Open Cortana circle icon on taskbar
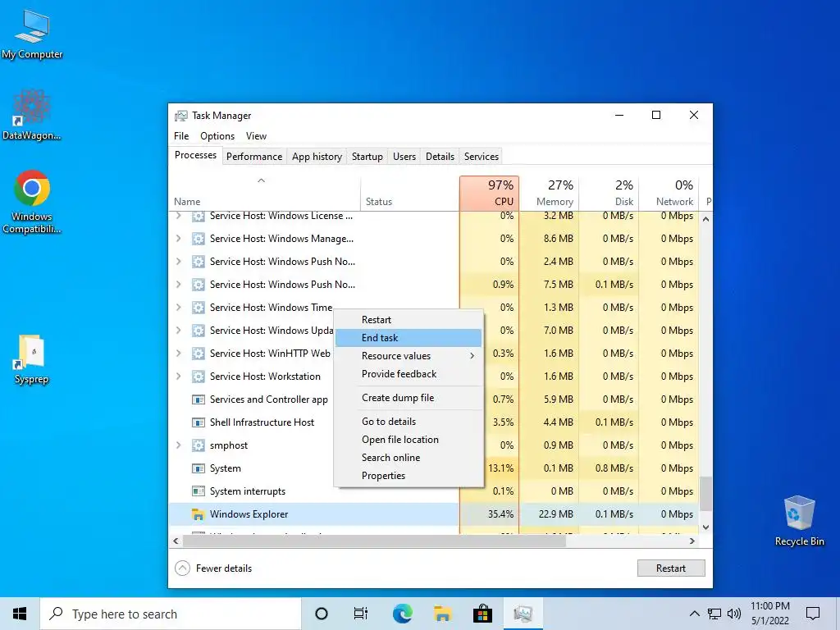The width and height of the screenshot is (840, 630). 322,614
